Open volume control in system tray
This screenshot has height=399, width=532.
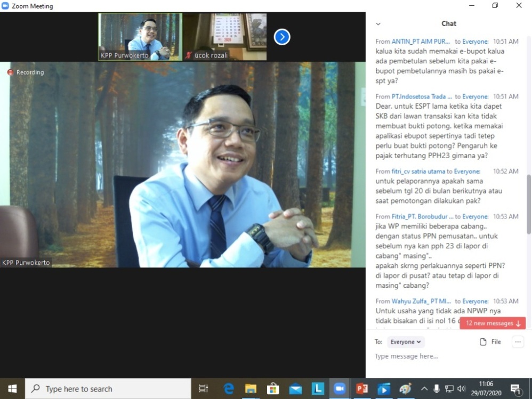tap(461, 389)
